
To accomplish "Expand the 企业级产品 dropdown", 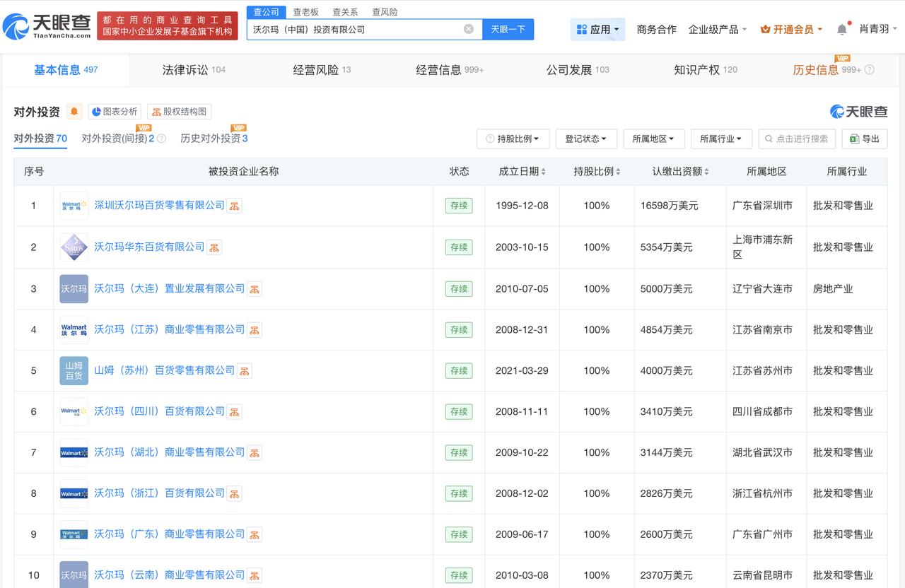I will 718,29.
